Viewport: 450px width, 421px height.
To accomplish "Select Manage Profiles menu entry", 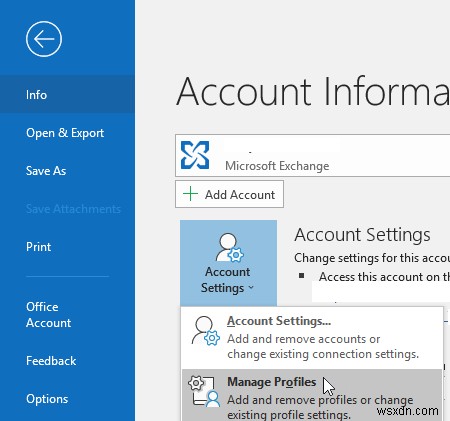I will click(x=312, y=395).
